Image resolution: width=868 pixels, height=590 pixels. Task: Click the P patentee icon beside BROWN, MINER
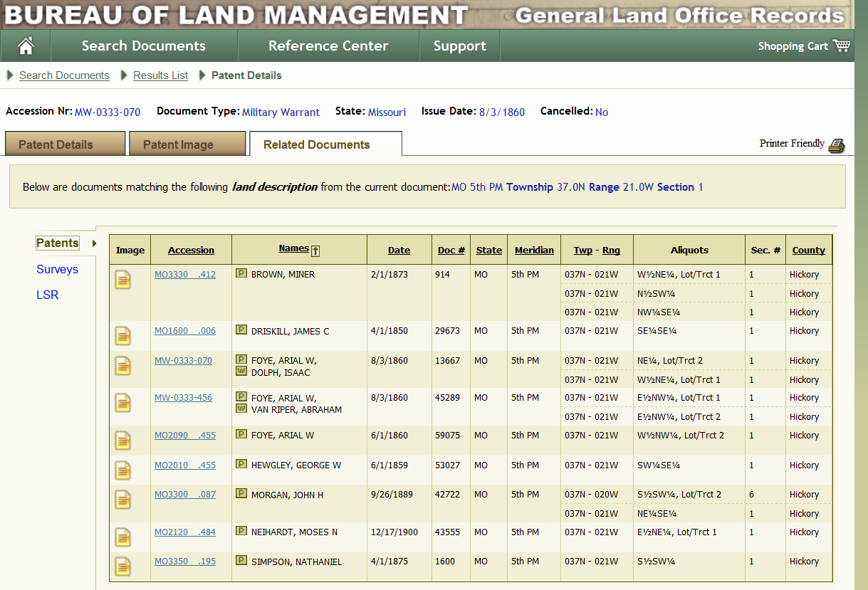click(x=241, y=273)
